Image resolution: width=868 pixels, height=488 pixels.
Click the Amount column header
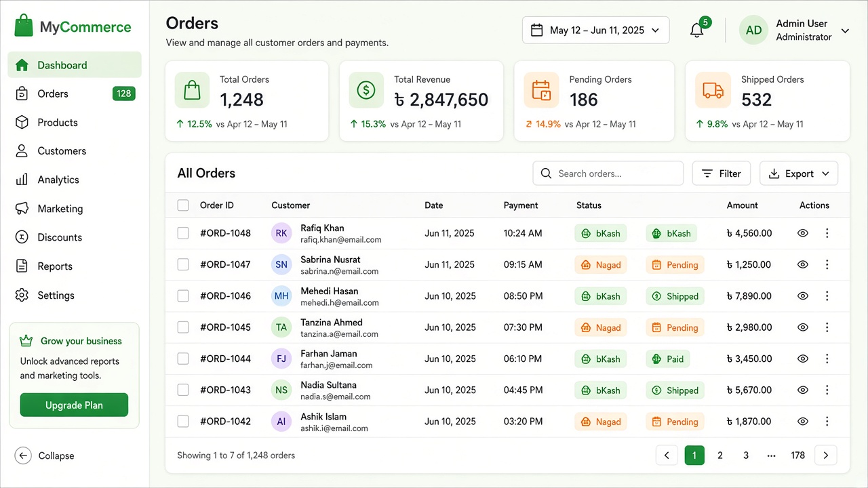[x=742, y=205]
